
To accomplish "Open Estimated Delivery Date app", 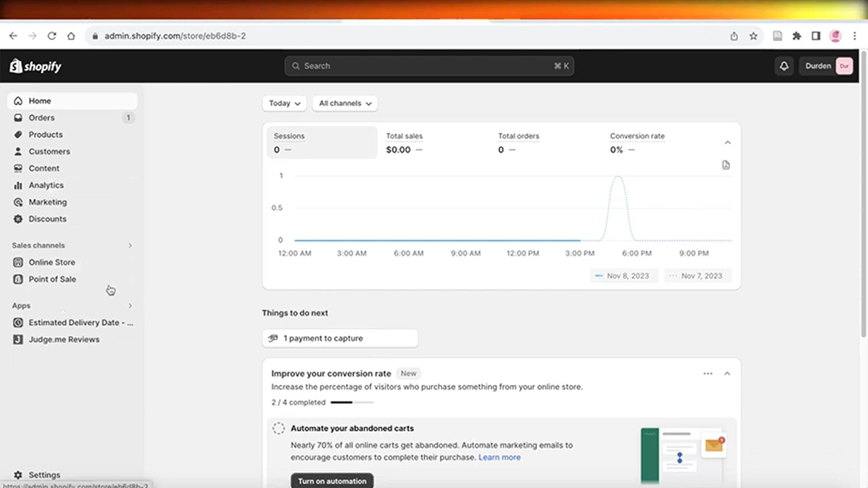I will click(74, 323).
